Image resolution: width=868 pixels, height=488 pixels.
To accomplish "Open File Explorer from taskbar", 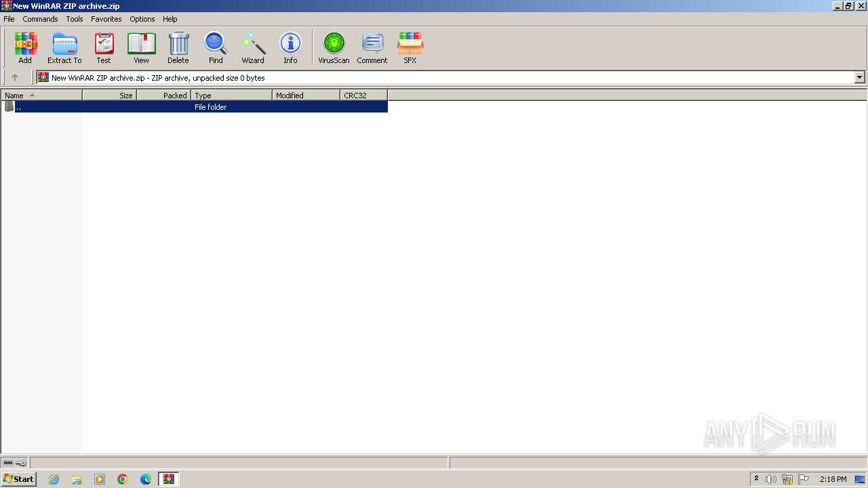I will coord(77,479).
